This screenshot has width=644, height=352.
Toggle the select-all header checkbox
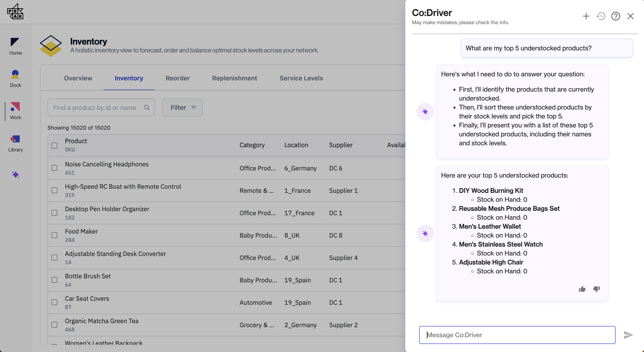click(x=54, y=146)
